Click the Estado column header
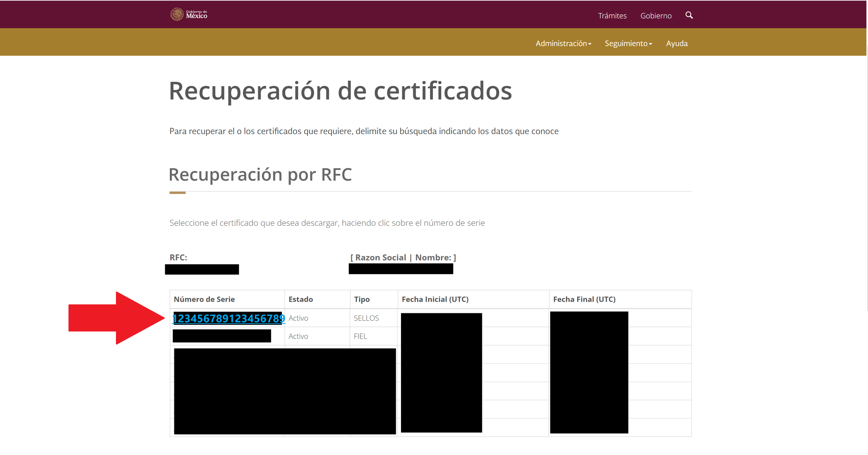 point(300,299)
